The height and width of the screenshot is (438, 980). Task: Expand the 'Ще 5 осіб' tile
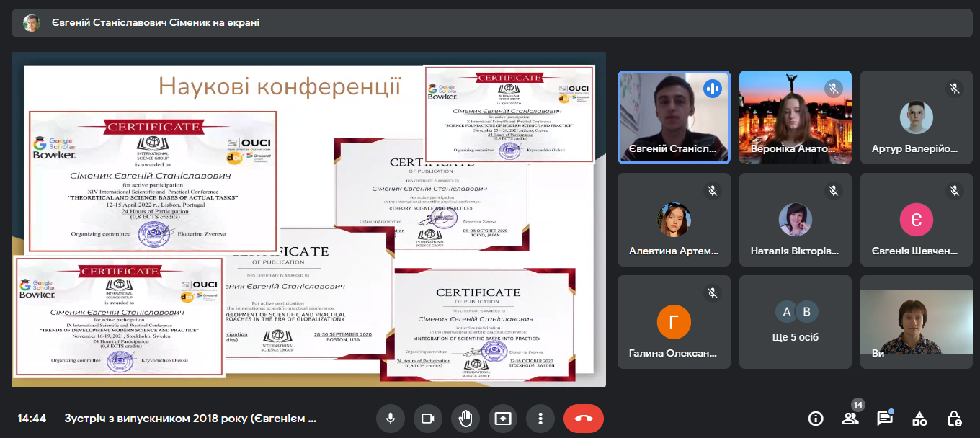click(795, 322)
